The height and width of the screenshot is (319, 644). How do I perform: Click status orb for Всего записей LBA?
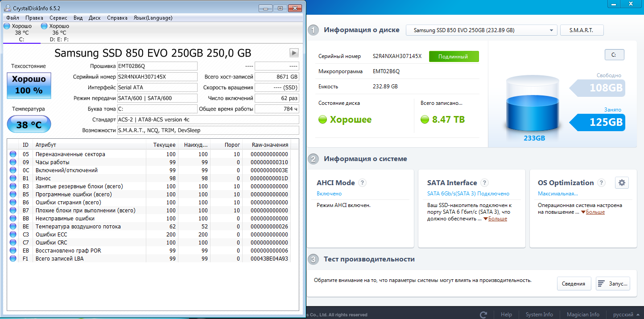pos(13,259)
